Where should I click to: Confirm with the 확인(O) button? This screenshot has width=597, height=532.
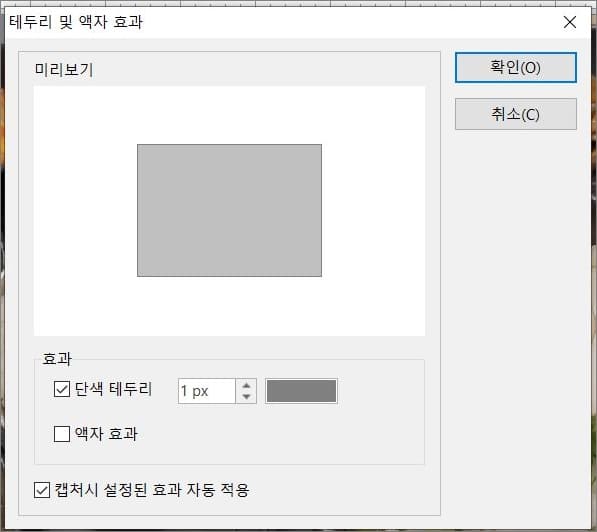coord(516,67)
